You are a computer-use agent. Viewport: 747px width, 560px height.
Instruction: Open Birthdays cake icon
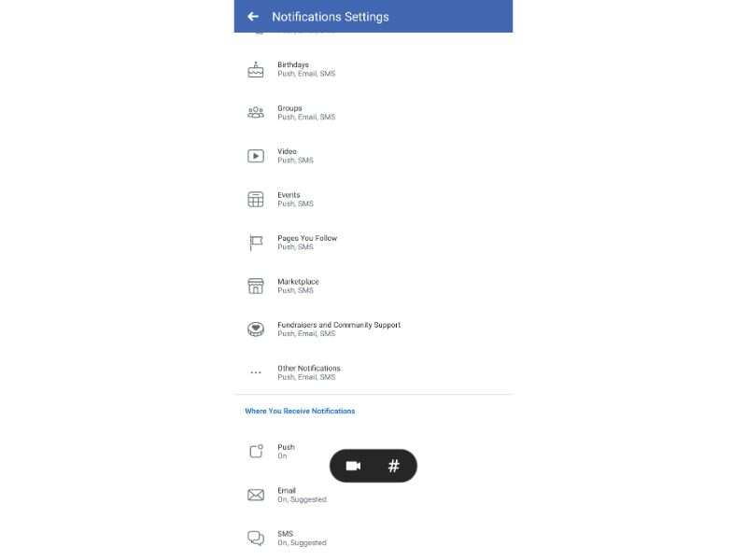pos(256,68)
